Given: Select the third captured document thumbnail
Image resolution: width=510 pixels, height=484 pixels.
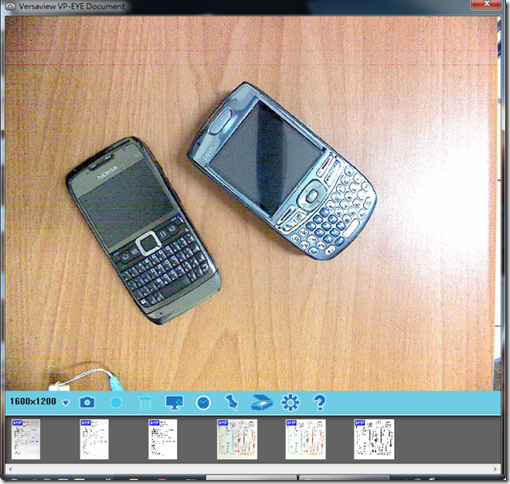Looking at the screenshot, I should 163,439.
